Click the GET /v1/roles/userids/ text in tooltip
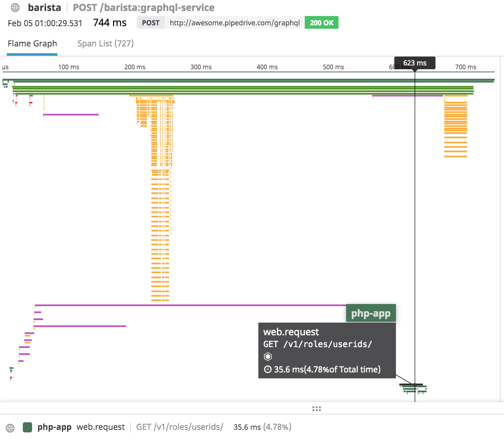 click(x=317, y=344)
